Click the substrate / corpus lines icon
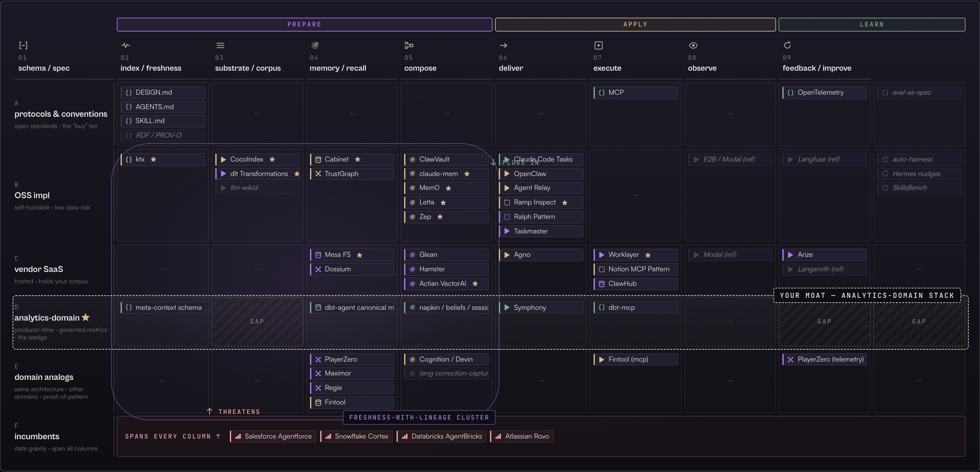980x472 pixels. pos(220,46)
